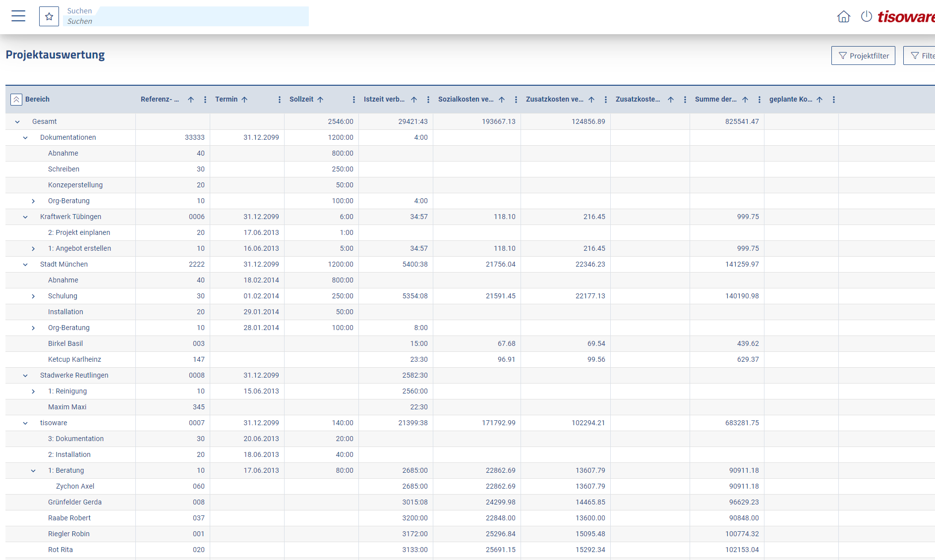The image size is (935, 560).
Task: Select the Riegler Robin row
Action: [x=470, y=534]
